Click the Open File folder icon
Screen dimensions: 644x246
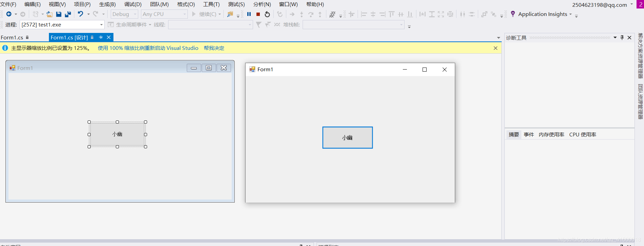tap(50, 14)
